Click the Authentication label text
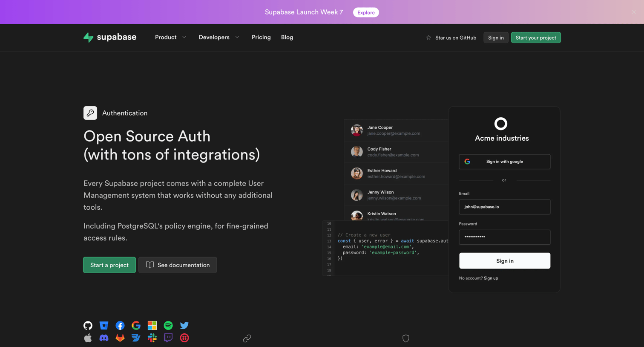The image size is (644, 347). coord(125,113)
